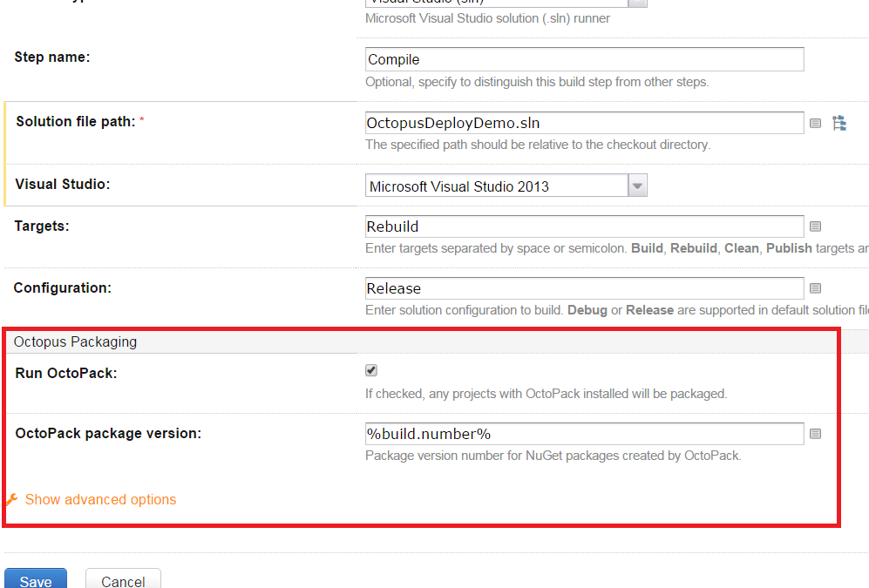Focus the Step name field containing Compile
Image resolution: width=869 pixels, height=588 pixels.
(x=584, y=59)
